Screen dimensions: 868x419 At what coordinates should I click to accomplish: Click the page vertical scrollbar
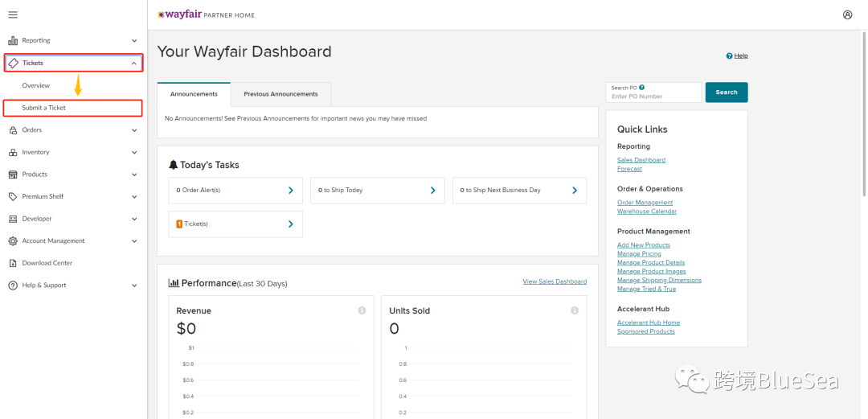(864, 113)
